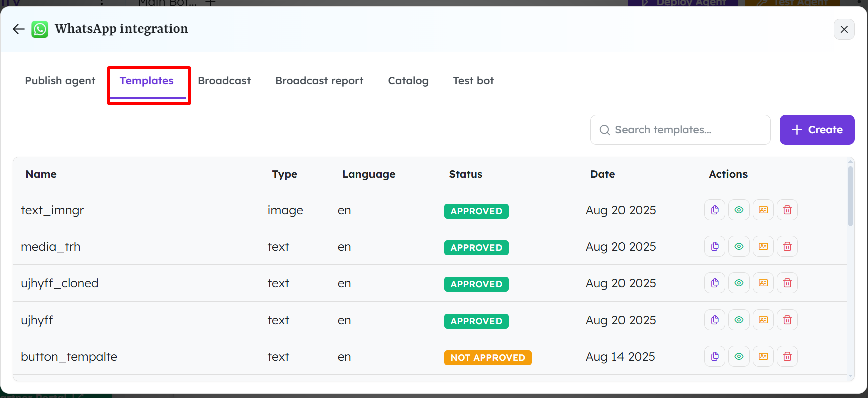Click the APPROVED badge for text_imngr

coord(476,211)
